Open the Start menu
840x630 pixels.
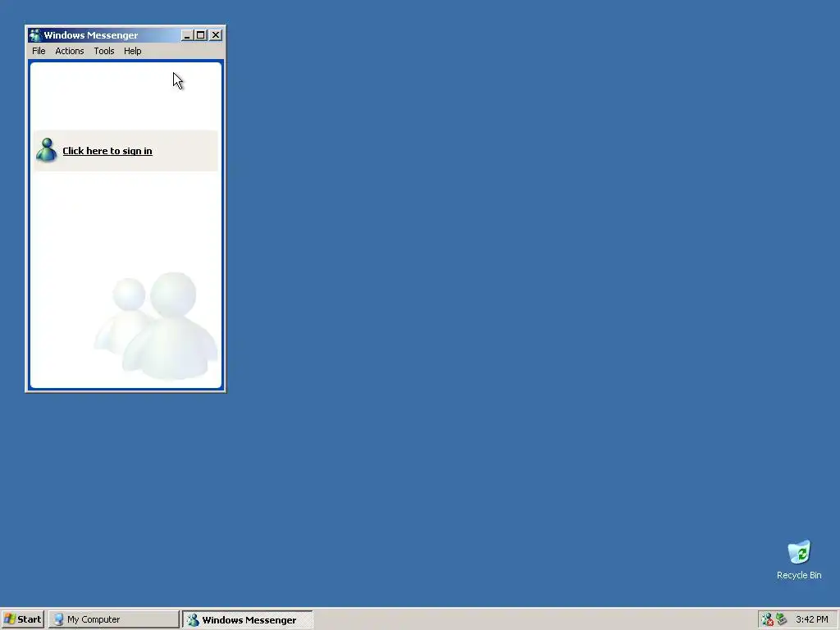(x=22, y=619)
